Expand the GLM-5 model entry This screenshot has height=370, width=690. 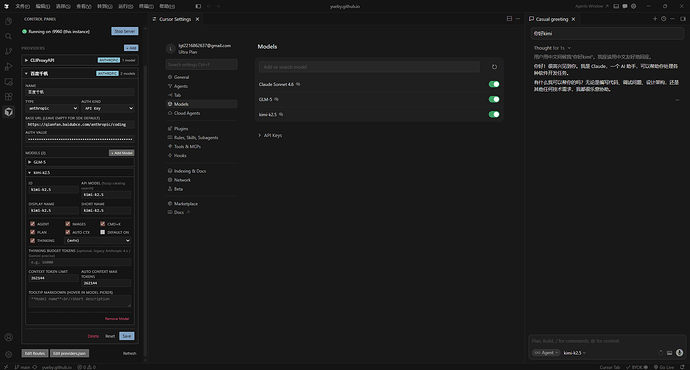(80, 162)
